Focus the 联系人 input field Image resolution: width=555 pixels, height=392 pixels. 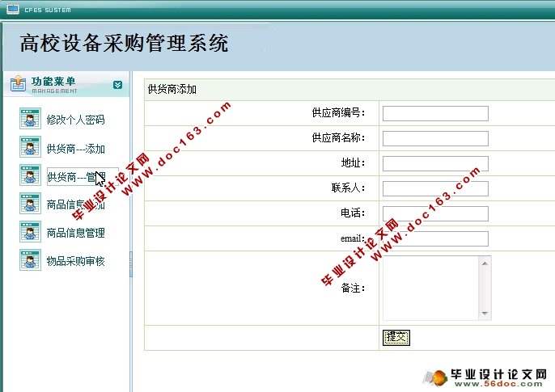pos(435,189)
